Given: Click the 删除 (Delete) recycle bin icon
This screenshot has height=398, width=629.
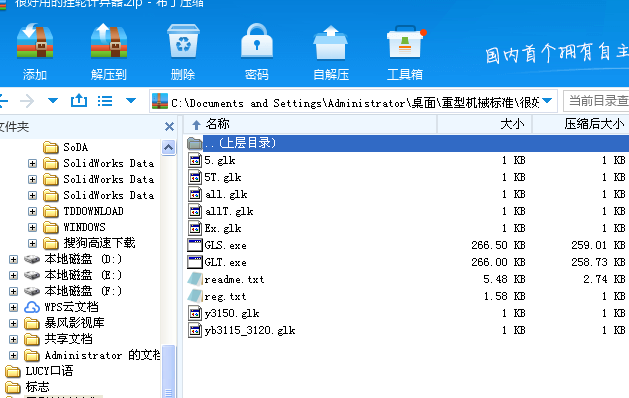Looking at the screenshot, I should pyautogui.click(x=183, y=42).
